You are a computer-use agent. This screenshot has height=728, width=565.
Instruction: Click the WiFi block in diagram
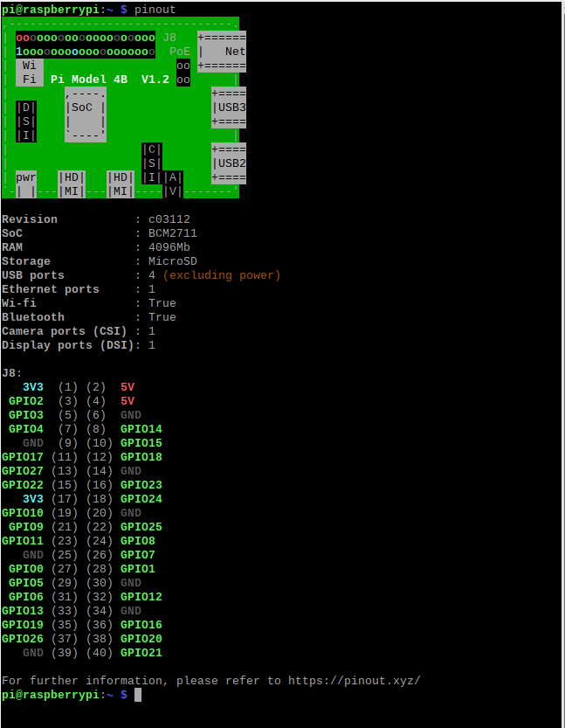click(x=30, y=73)
